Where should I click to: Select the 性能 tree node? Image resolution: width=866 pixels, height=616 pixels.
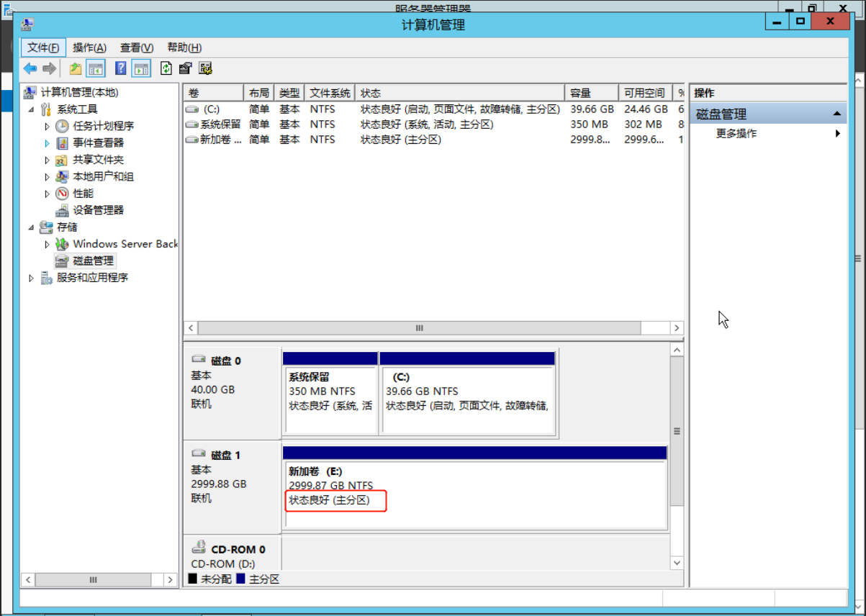[83, 194]
